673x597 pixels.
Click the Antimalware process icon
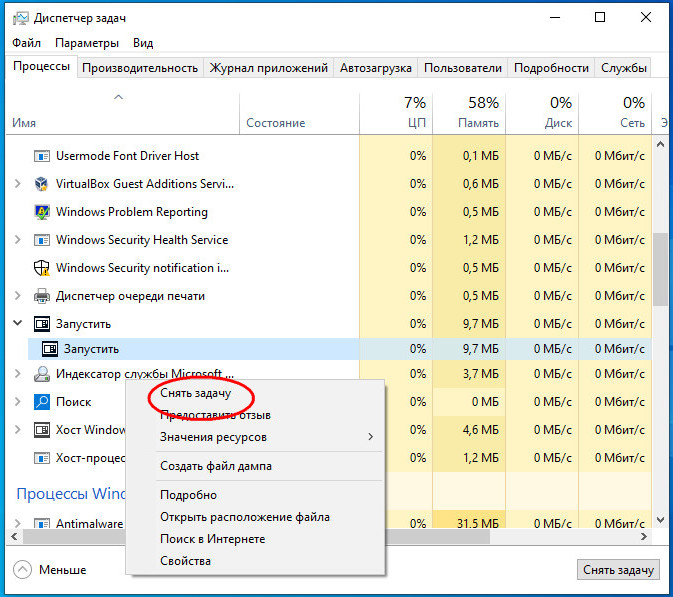click(42, 524)
